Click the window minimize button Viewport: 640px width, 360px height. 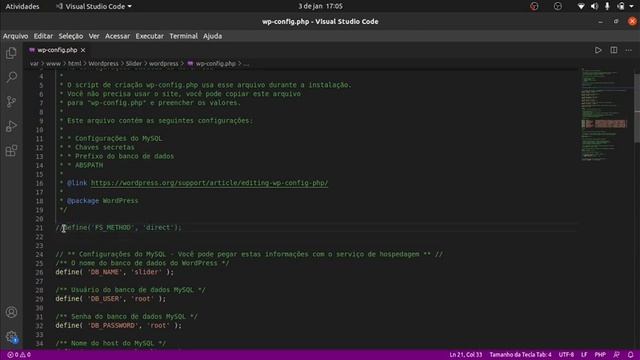click(x=600, y=22)
